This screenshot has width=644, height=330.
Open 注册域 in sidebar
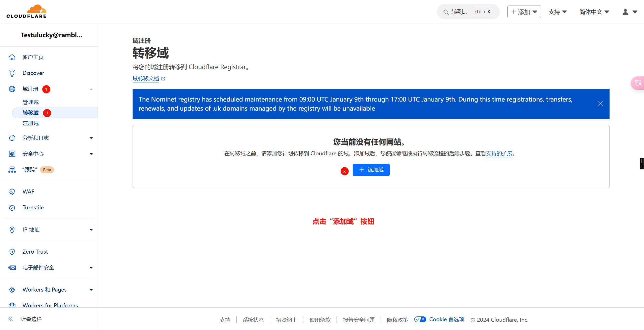coord(30,123)
